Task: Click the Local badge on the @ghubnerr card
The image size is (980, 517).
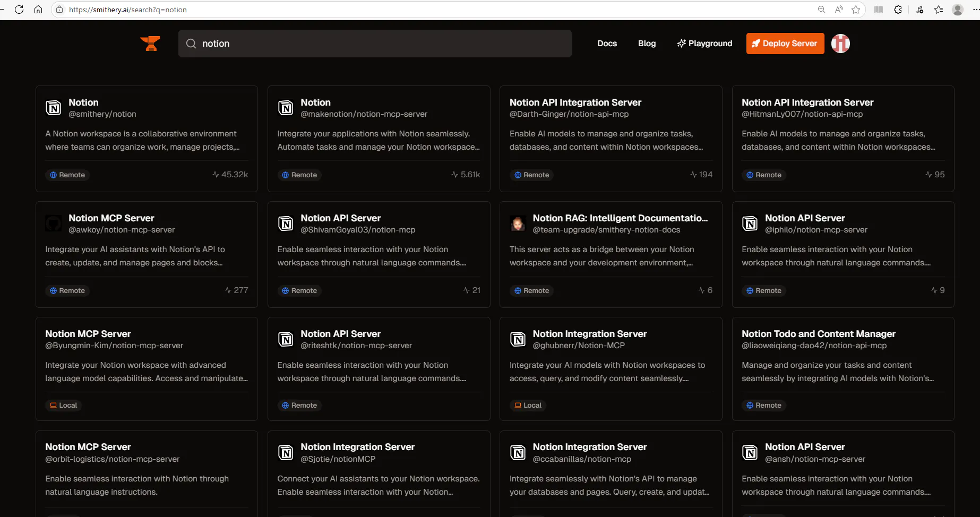Action: click(x=528, y=405)
